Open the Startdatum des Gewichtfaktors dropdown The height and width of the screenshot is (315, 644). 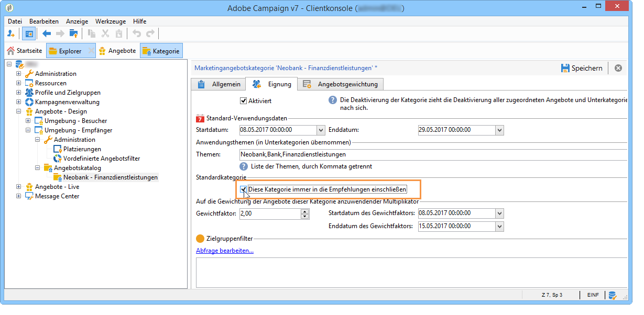click(x=499, y=213)
